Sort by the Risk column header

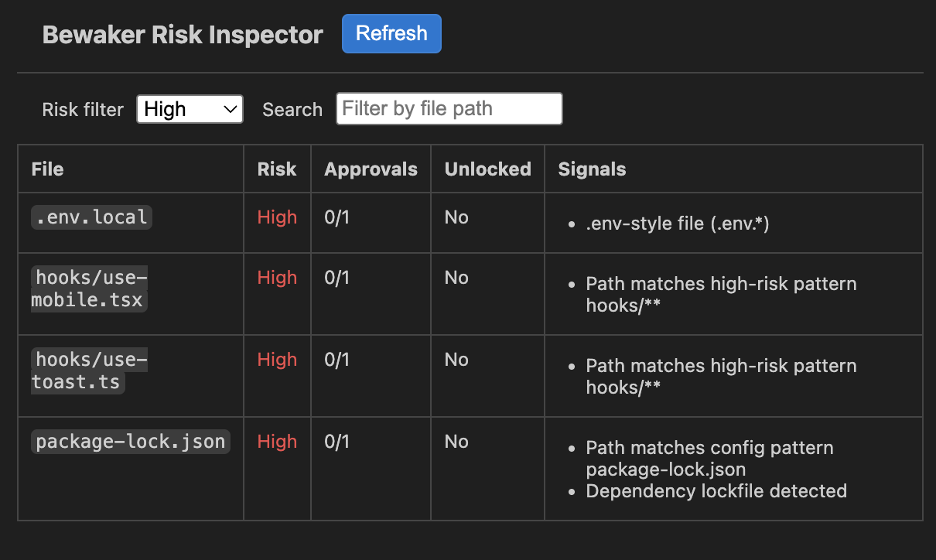tap(276, 169)
